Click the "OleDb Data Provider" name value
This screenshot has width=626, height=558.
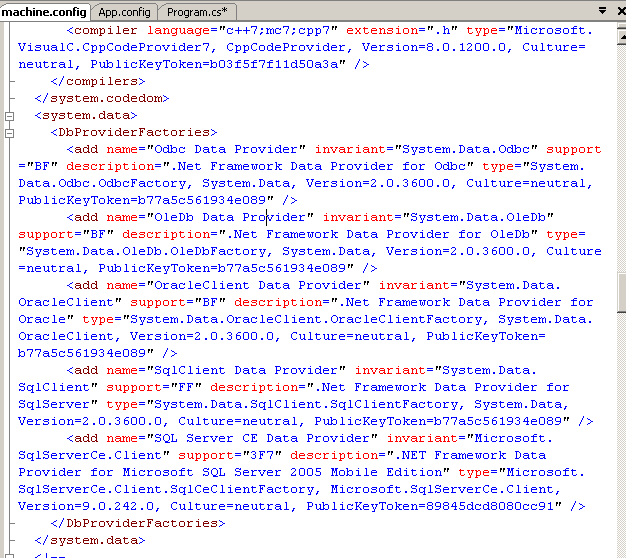pyautogui.click(x=230, y=217)
